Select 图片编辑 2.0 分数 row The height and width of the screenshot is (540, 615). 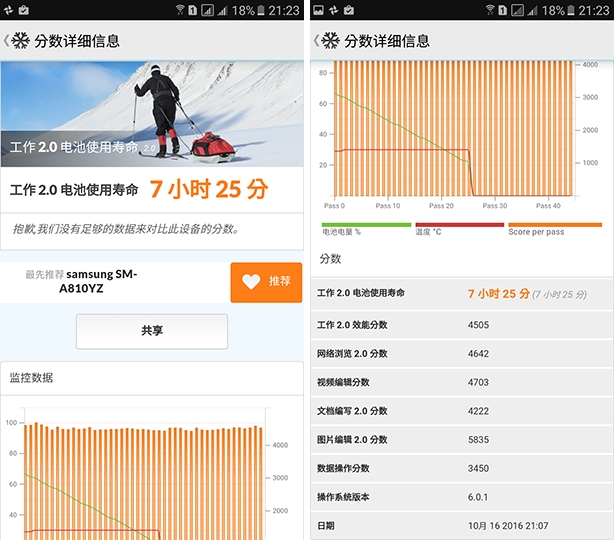(x=462, y=440)
